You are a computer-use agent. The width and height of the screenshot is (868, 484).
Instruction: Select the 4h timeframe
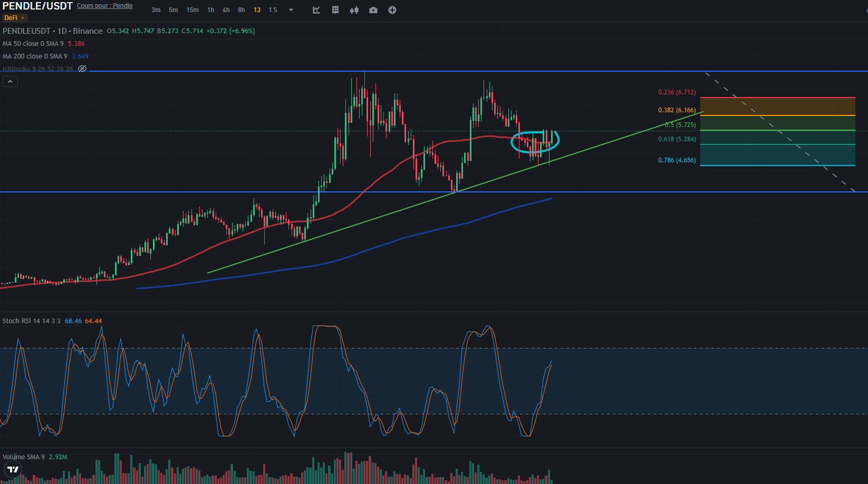pos(226,10)
